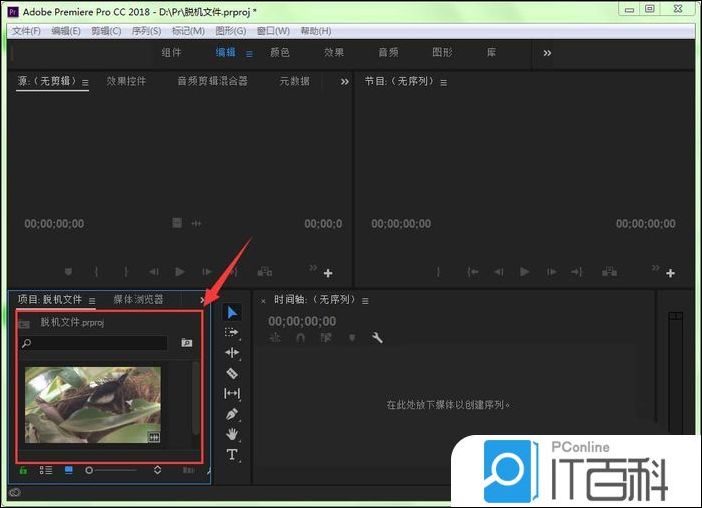Select the Slip tool
The height and width of the screenshot is (508, 702).
tap(232, 393)
